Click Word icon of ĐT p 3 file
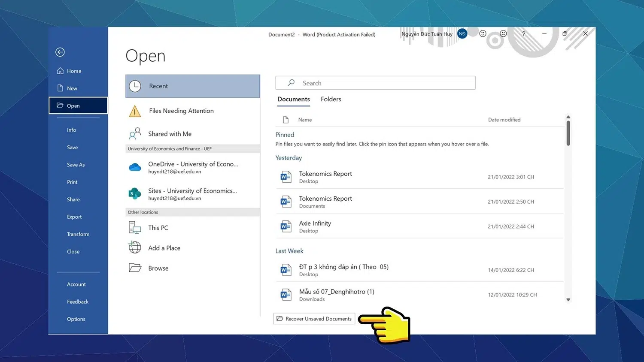 (x=286, y=270)
